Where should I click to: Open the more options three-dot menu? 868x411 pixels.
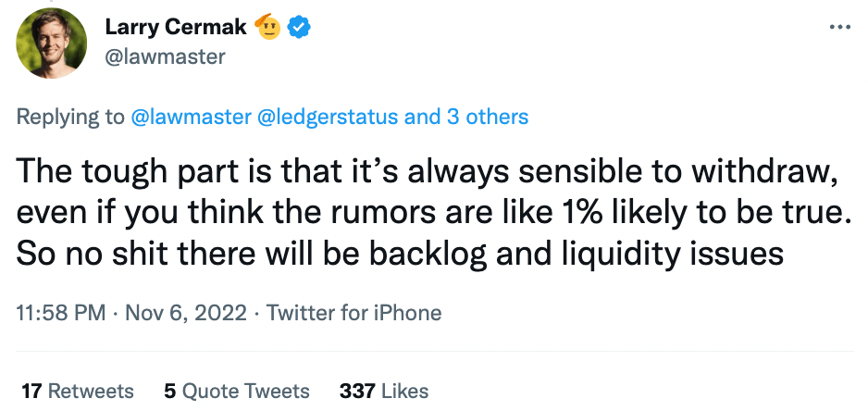838,27
